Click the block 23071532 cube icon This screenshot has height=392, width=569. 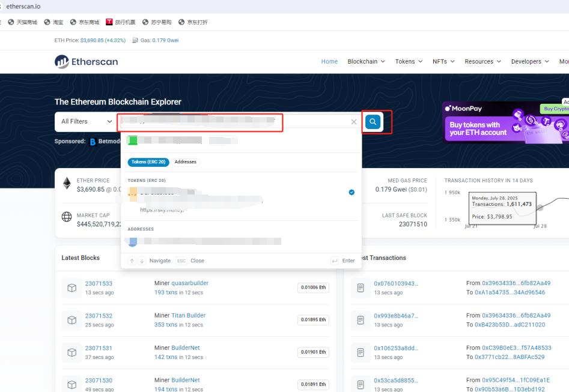coord(72,320)
